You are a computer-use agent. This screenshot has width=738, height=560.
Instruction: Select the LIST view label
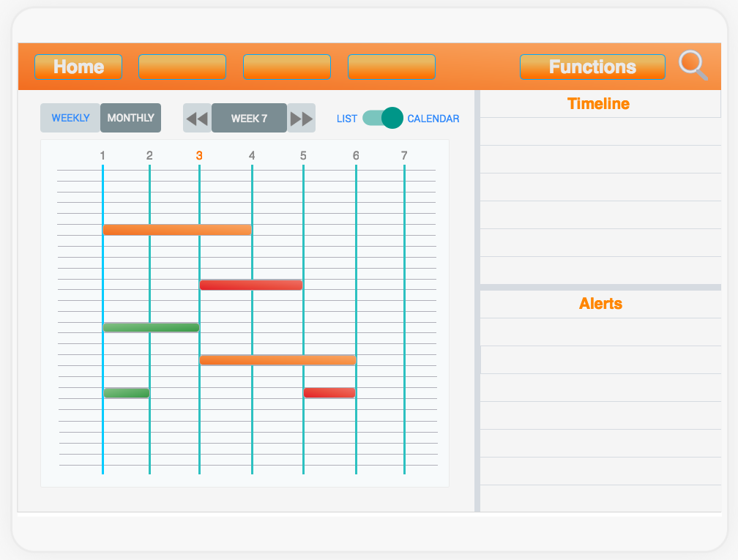click(347, 119)
